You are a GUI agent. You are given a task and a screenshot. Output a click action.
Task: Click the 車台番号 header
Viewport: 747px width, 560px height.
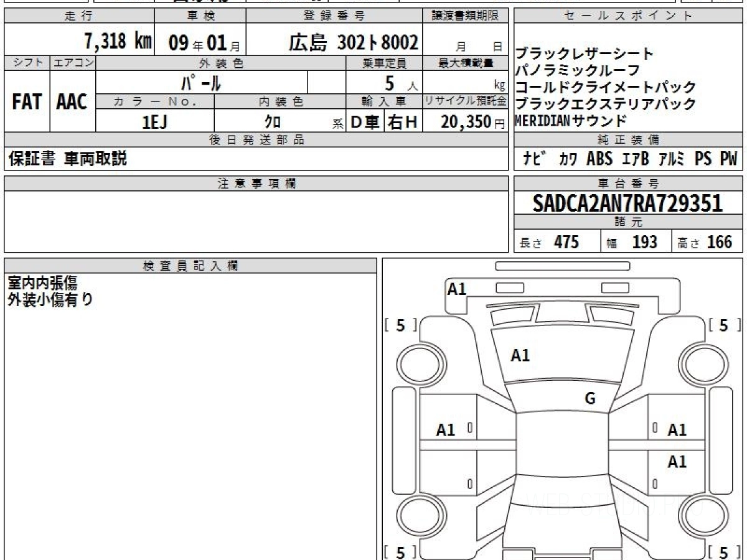pos(629,183)
